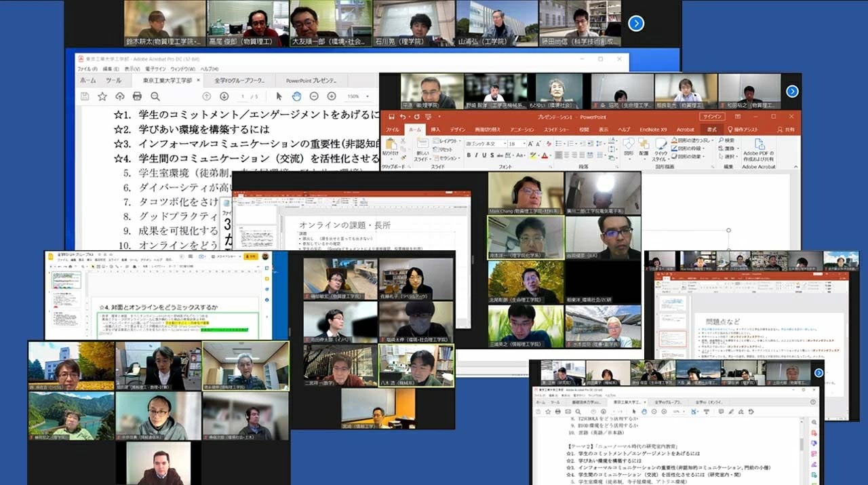Open the Zoom Out magnifier in Acrobat
The height and width of the screenshot is (485, 868).
315,96
